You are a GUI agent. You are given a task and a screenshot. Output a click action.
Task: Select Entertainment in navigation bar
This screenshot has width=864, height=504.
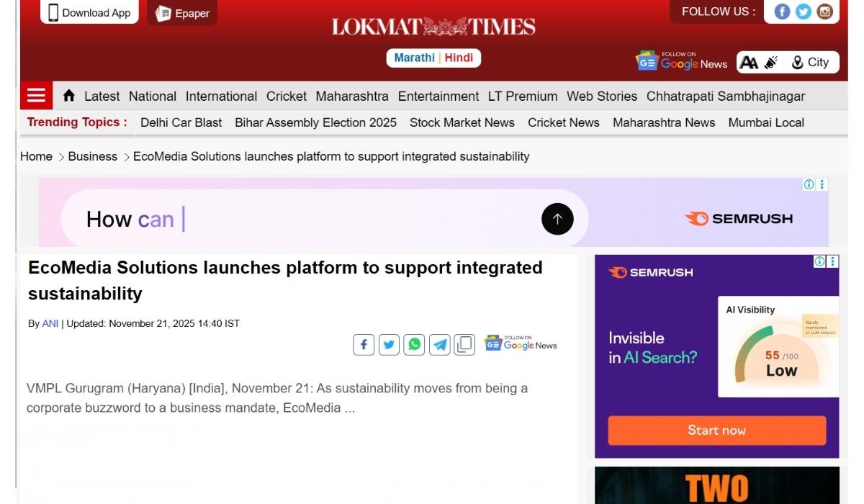pos(438,96)
